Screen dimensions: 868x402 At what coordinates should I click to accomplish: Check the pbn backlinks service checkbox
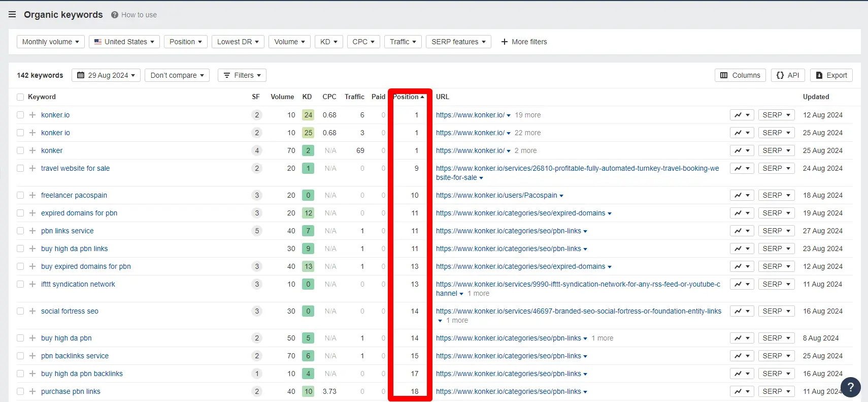pyautogui.click(x=20, y=356)
